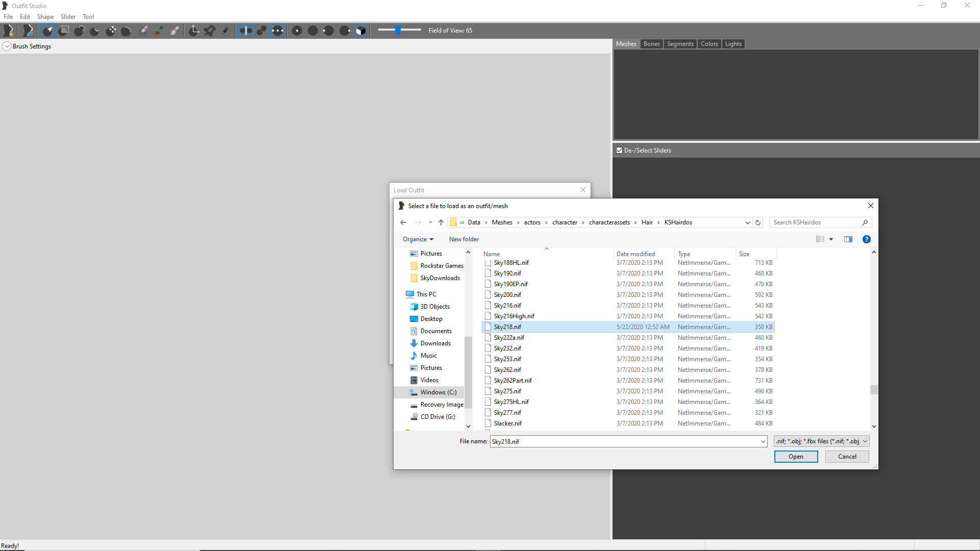Select the Color Paint brush tool

click(x=159, y=31)
